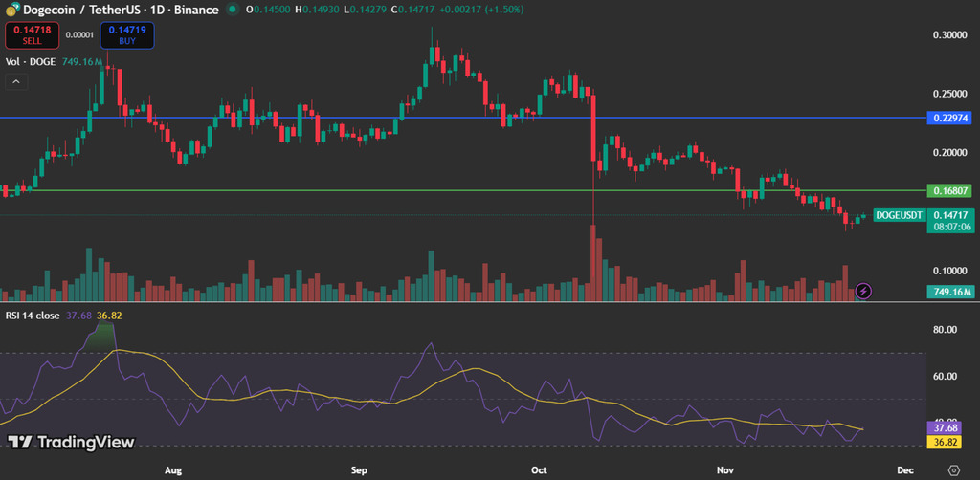The height and width of the screenshot is (480, 980).
Task: Collapse the indicator legend with chevron
Action: 15,82
